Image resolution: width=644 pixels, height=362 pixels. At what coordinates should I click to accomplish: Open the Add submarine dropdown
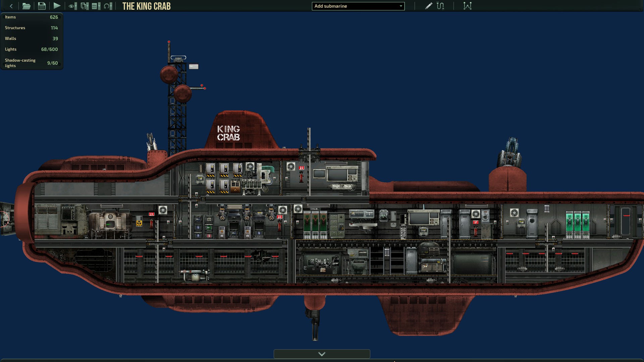coord(358,6)
